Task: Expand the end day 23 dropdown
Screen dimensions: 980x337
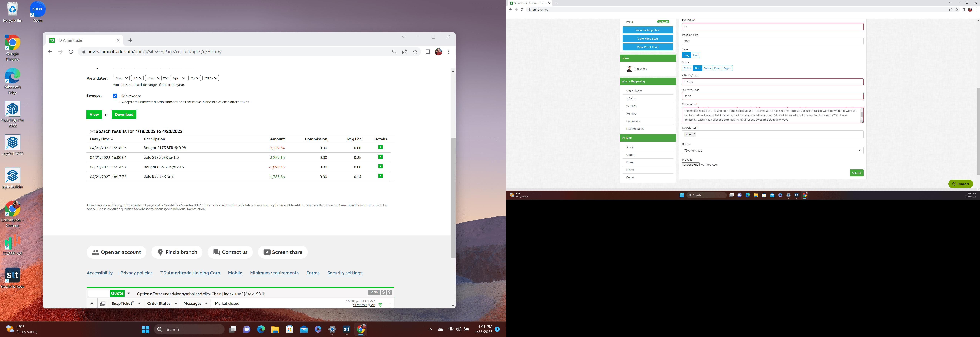Action: 194,78
